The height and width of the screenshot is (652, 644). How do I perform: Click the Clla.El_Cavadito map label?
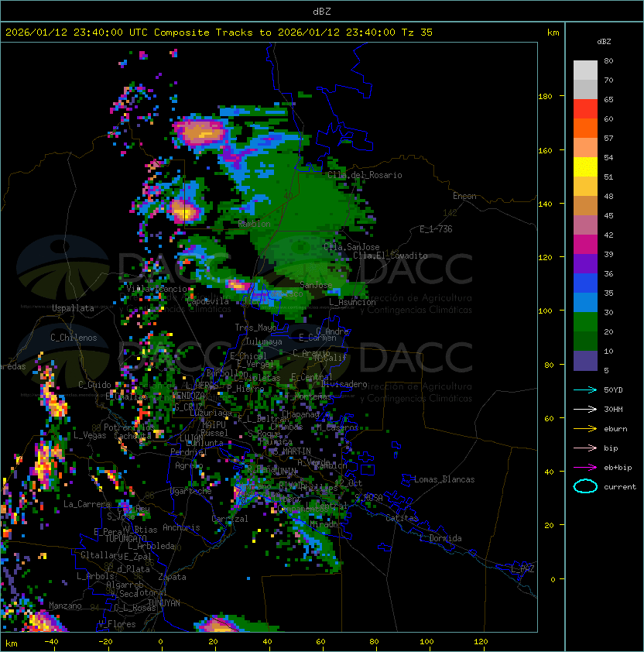pyautogui.click(x=390, y=256)
